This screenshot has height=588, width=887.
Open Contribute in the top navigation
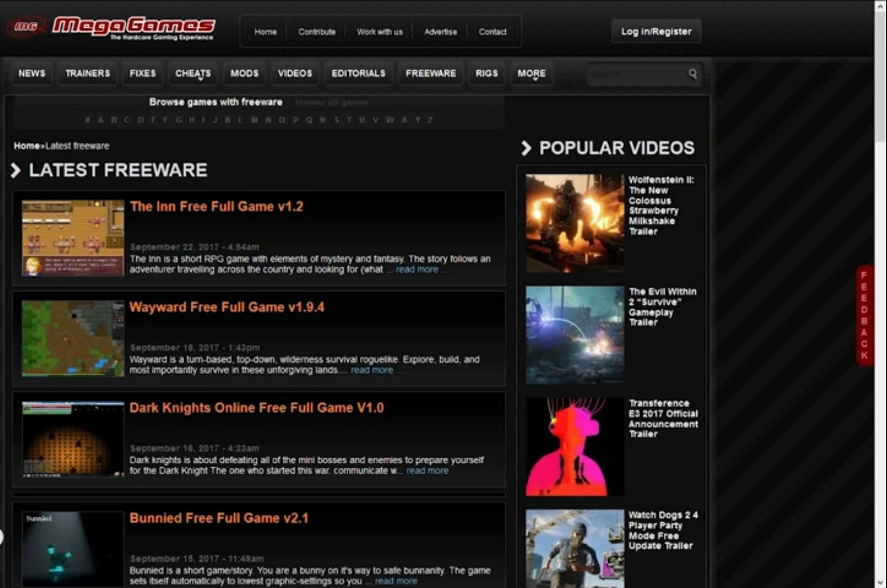point(317,32)
